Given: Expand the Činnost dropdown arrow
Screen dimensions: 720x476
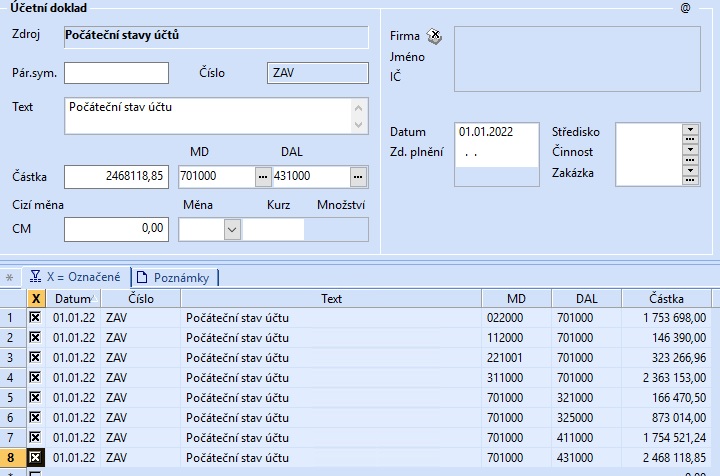Looking at the screenshot, I should pyautogui.click(x=689, y=147).
